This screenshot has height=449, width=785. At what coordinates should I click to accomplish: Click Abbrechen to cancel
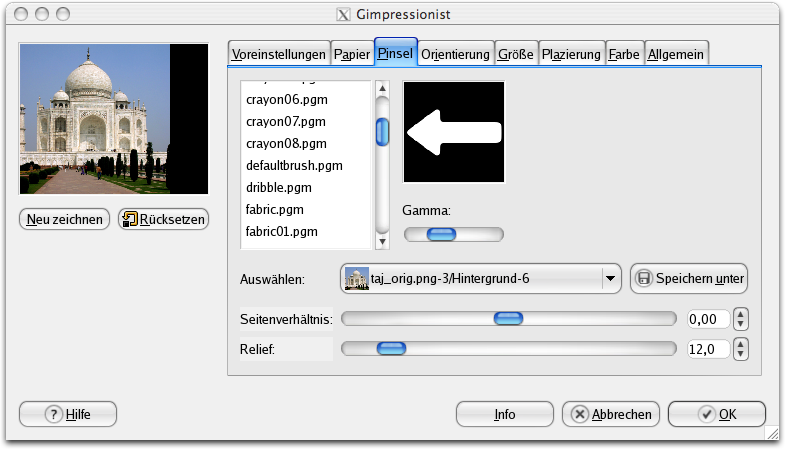[611, 414]
